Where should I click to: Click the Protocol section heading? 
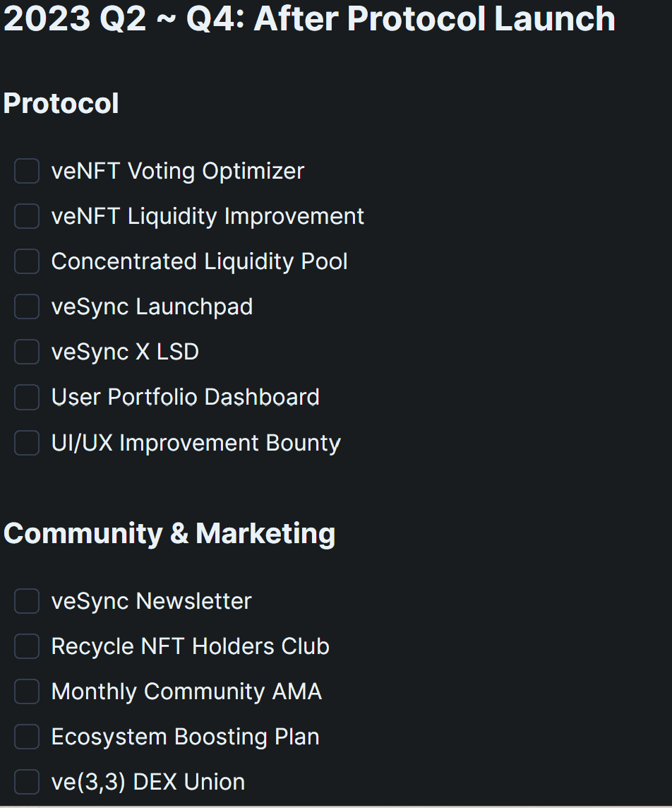click(x=61, y=104)
